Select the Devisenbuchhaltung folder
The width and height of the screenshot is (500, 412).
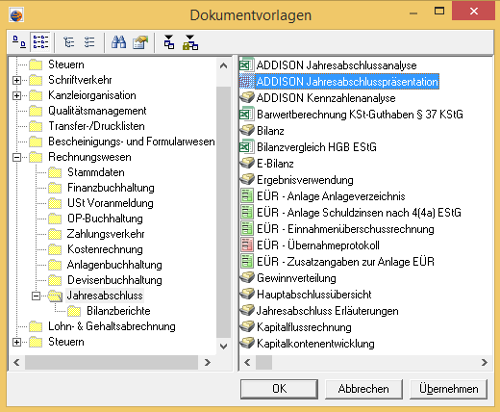[x=115, y=280]
